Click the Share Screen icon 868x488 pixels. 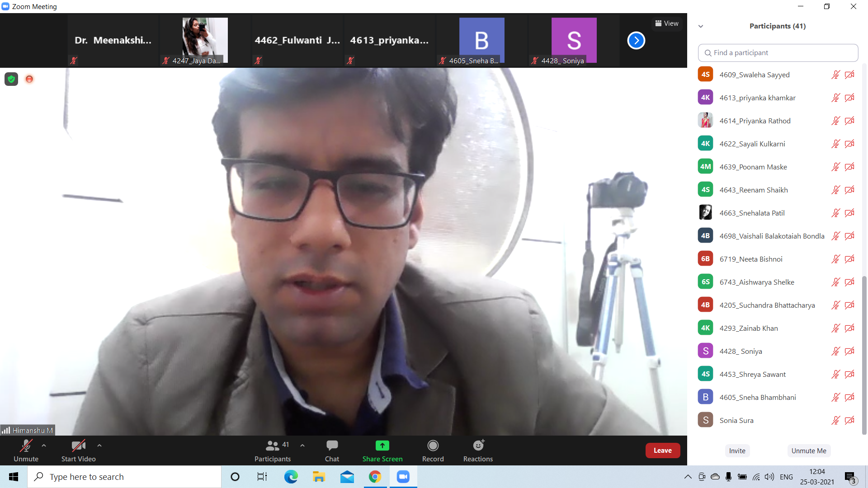pyautogui.click(x=382, y=446)
